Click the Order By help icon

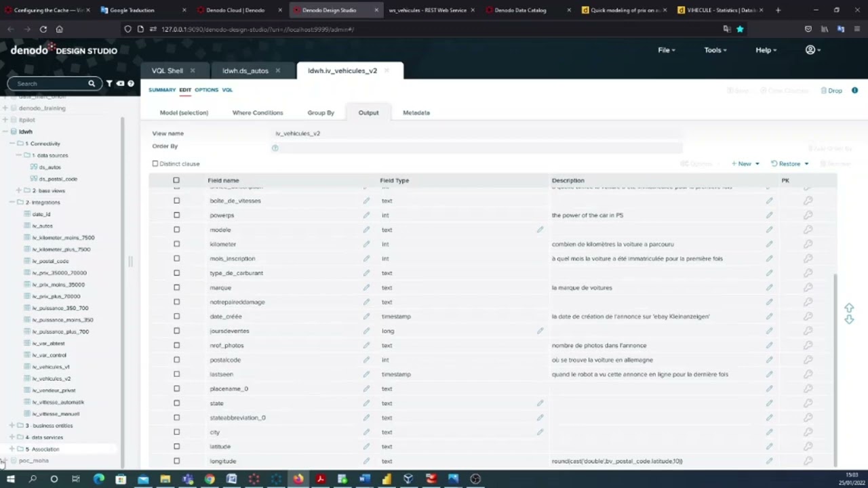coord(275,148)
